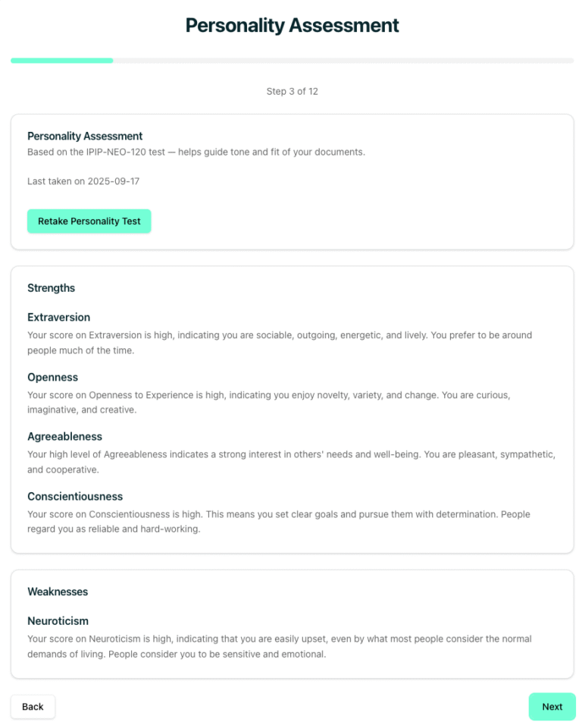The width and height of the screenshot is (582, 728).
Task: Click the Weaknesses section heading
Action: pyautogui.click(x=58, y=591)
